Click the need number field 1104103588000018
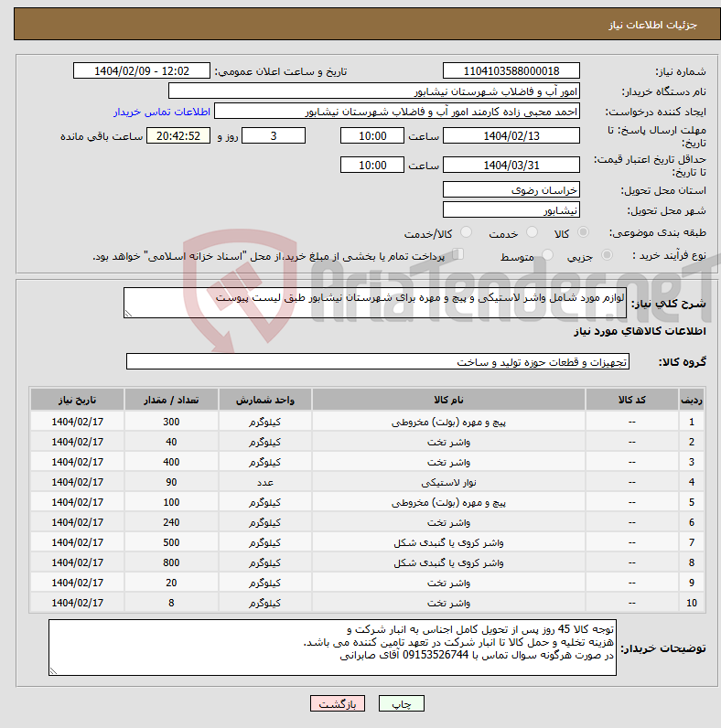This screenshot has width=721, height=728. click(x=511, y=71)
